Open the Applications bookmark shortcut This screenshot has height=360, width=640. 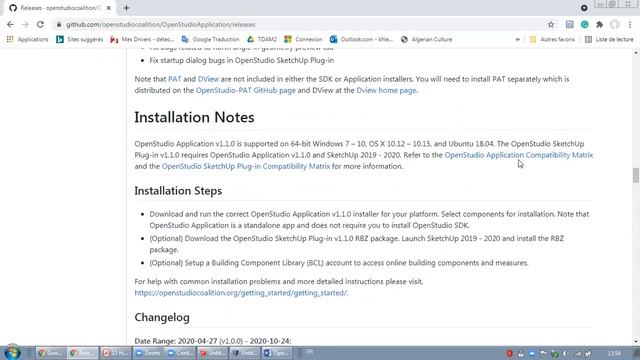click(28, 39)
